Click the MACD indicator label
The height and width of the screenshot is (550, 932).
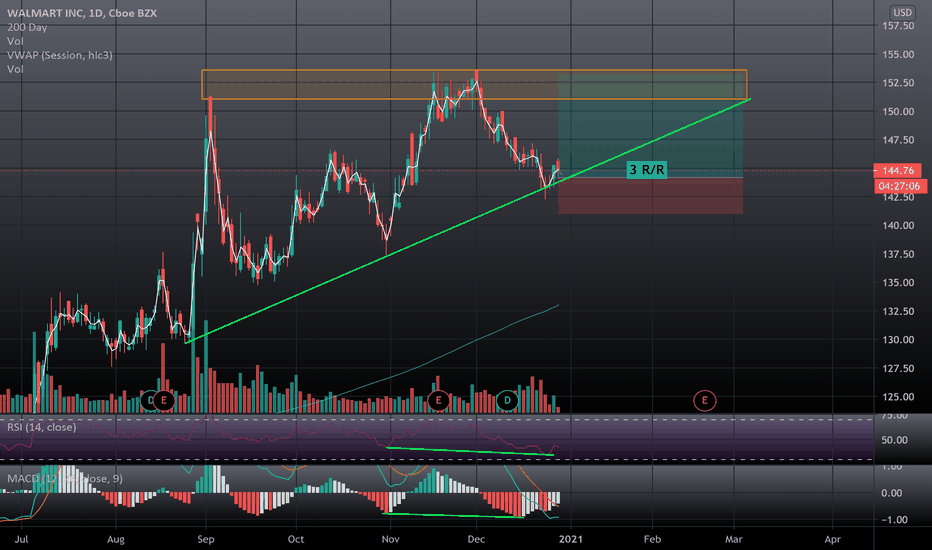coord(65,479)
